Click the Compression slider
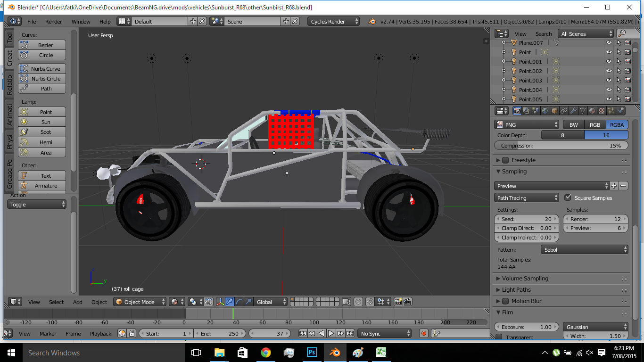Image resolution: width=644 pixels, height=362 pixels. 561,146
